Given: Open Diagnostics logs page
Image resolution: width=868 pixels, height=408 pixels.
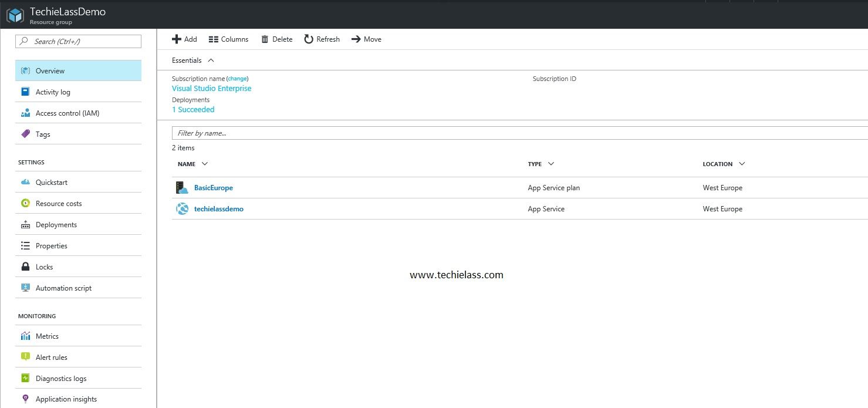Looking at the screenshot, I should pyautogui.click(x=78, y=378).
